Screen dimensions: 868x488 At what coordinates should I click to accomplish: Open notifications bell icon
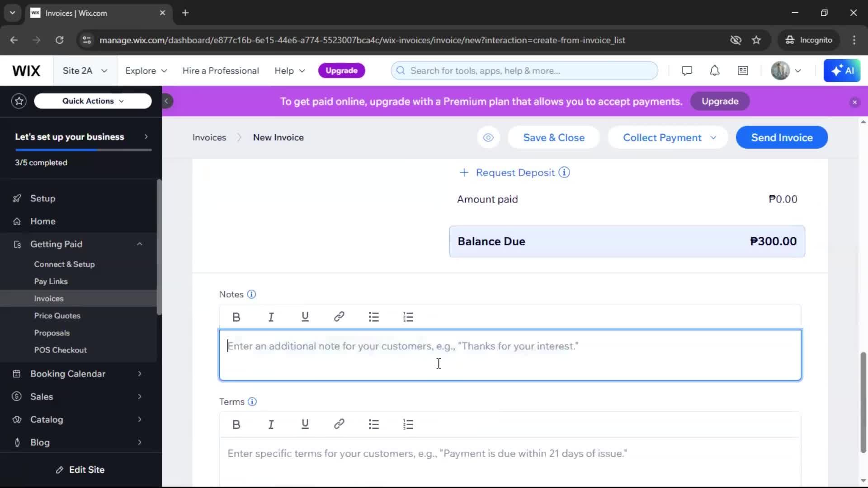714,71
